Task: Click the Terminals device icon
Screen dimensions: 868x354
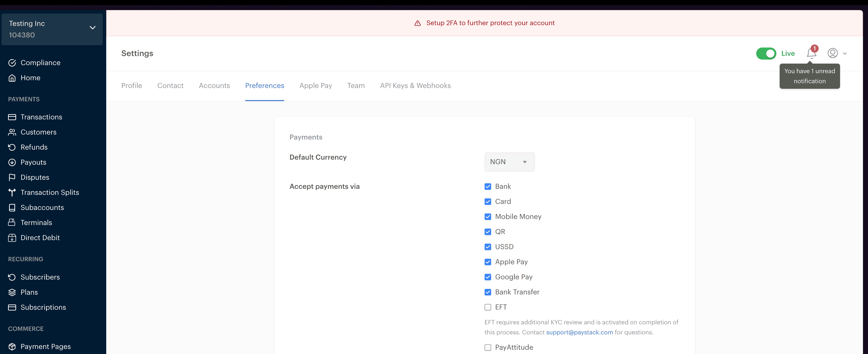Action: [12, 223]
